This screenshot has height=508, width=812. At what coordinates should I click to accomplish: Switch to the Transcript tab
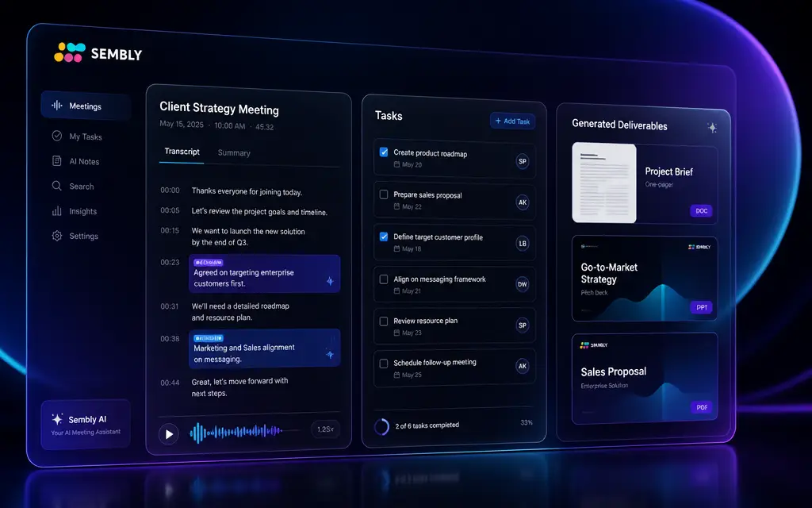pyautogui.click(x=182, y=152)
